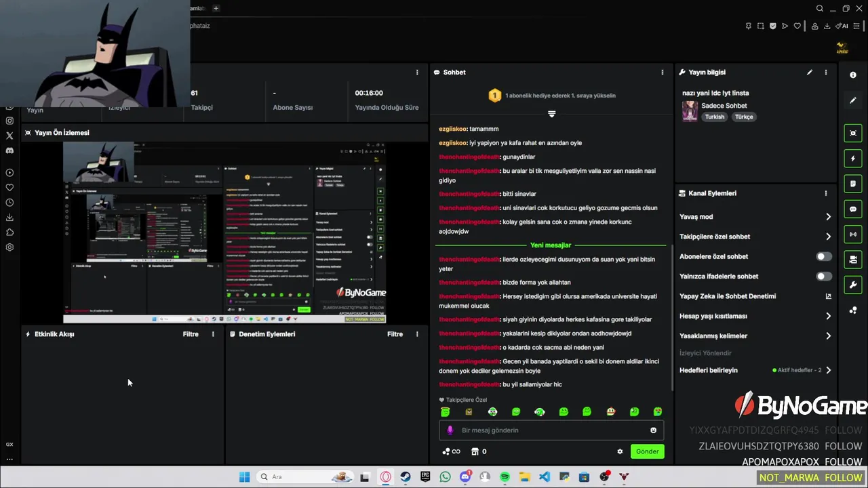Click the browser search magnifier icon

820,8
